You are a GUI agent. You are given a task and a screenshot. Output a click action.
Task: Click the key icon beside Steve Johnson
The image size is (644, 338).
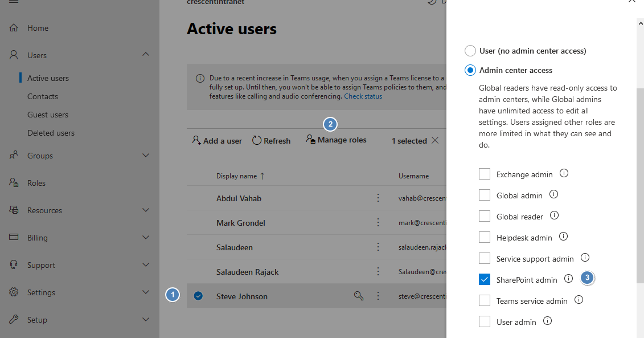pyautogui.click(x=358, y=296)
